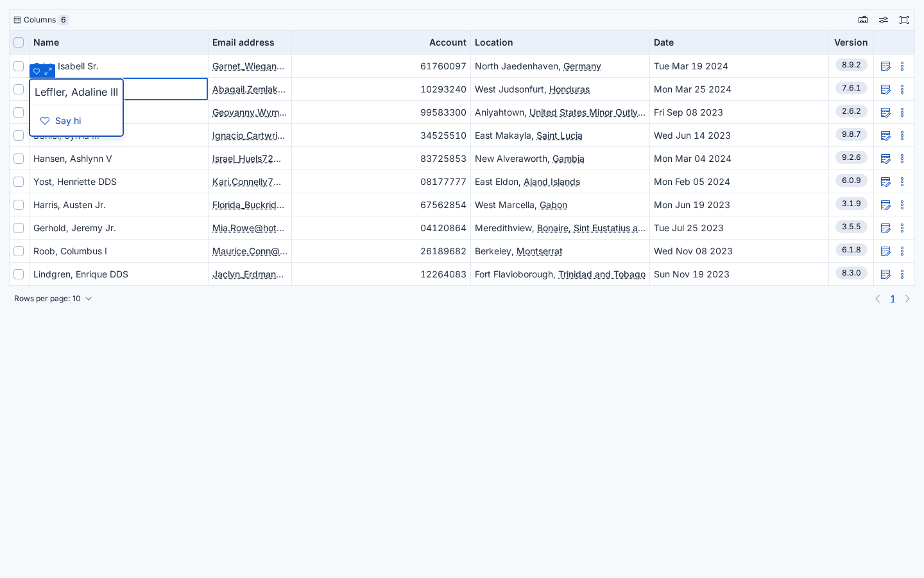
Task: Click the Leffler, Adaline III cell popup text
Action: 76,92
